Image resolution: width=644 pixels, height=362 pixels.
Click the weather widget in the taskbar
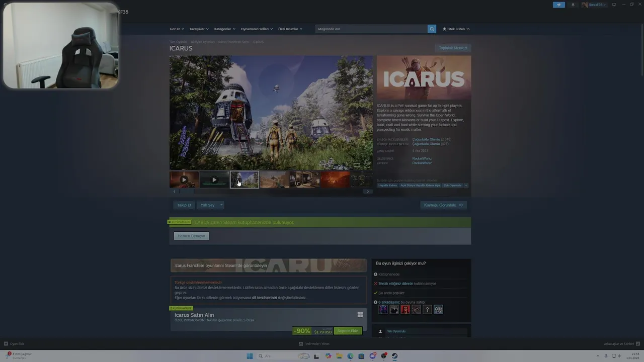click(19, 355)
